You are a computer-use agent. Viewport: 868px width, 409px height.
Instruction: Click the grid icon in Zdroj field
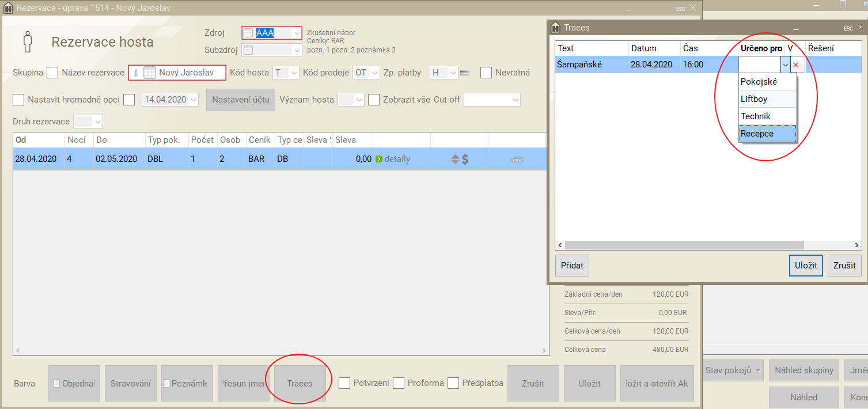pyautogui.click(x=248, y=33)
